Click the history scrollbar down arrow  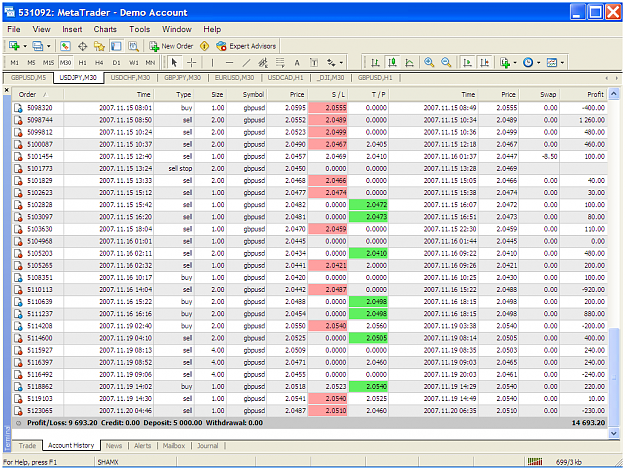coord(614,433)
